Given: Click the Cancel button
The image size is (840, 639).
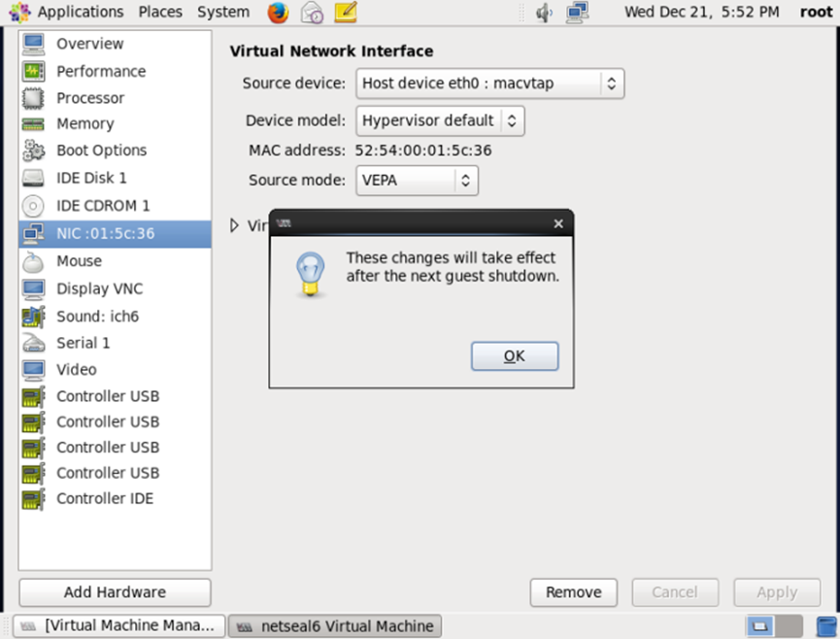Looking at the screenshot, I should point(675,592).
